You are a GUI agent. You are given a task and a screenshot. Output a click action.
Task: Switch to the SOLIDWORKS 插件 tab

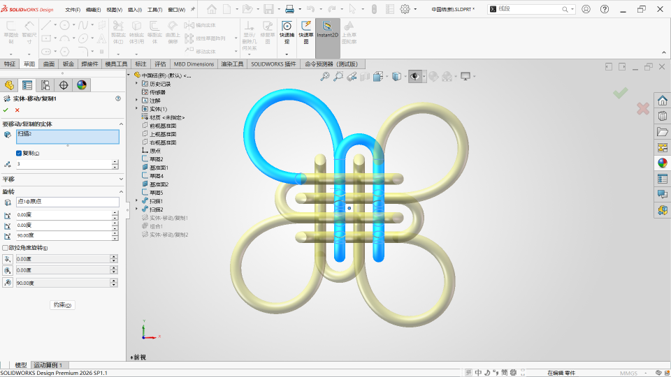(x=273, y=64)
